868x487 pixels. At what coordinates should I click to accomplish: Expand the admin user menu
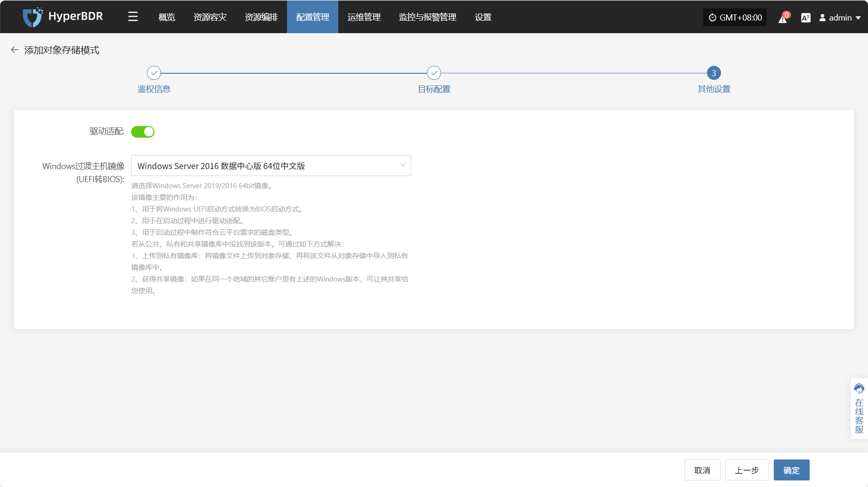click(x=840, y=17)
